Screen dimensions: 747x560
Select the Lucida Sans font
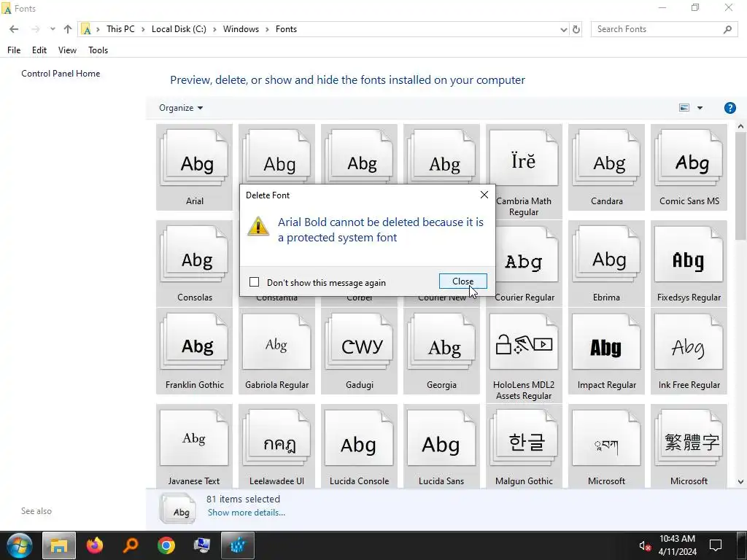pyautogui.click(x=441, y=446)
